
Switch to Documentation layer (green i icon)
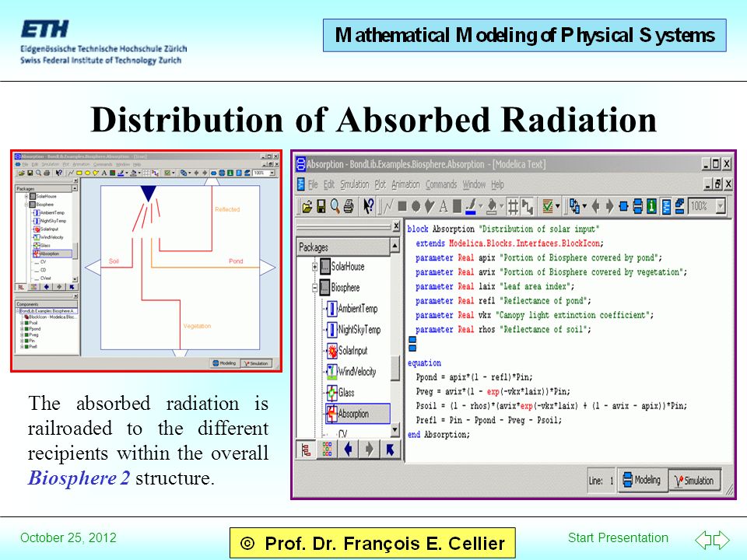point(652,207)
